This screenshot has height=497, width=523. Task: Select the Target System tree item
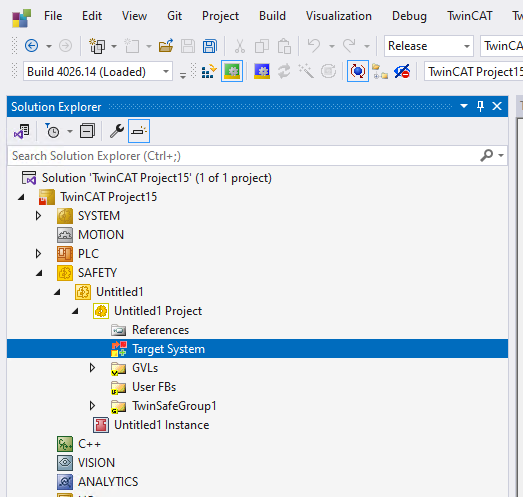point(257,349)
